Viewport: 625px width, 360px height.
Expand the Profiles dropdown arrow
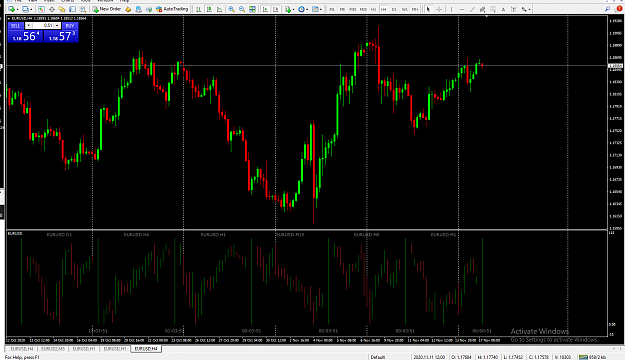click(x=30, y=9)
